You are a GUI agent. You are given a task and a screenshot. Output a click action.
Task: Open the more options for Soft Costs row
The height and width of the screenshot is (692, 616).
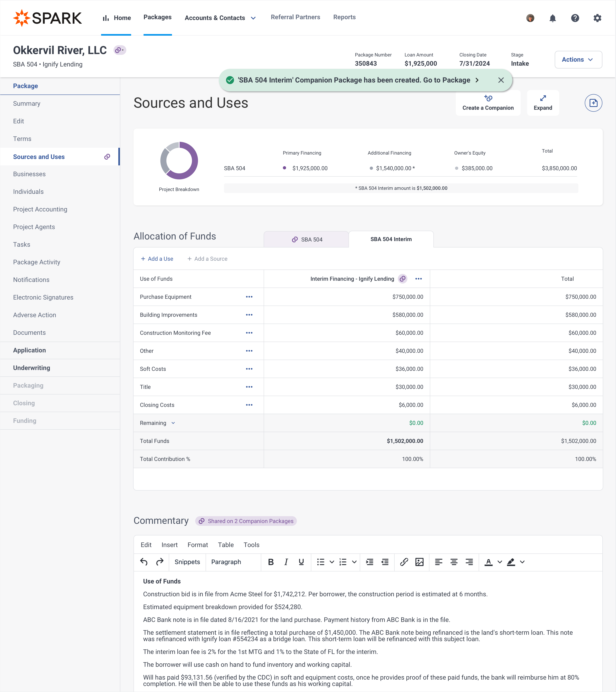point(249,369)
